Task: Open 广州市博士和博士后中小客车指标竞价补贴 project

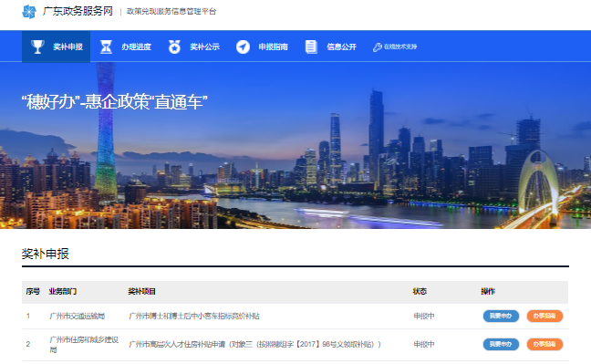Action: [x=194, y=316]
